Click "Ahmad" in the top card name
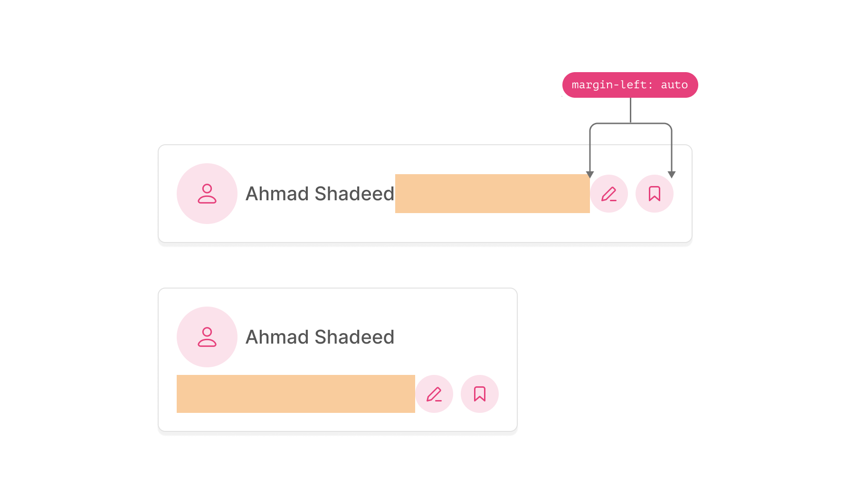 click(277, 194)
